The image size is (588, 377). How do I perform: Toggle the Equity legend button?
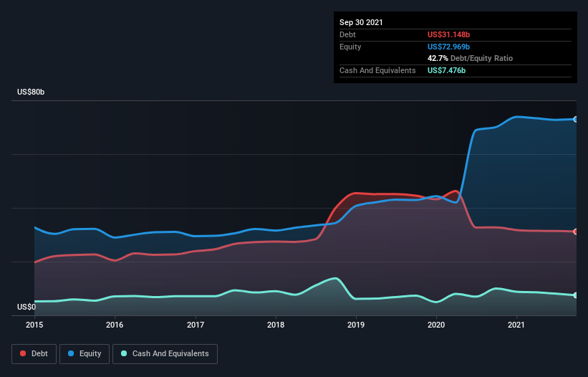(85, 354)
